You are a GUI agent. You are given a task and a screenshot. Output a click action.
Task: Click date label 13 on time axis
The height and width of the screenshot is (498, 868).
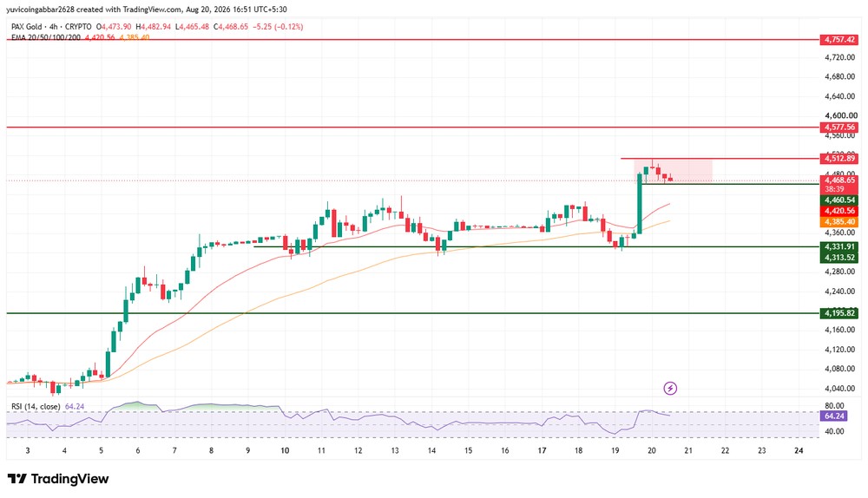[x=395, y=451]
